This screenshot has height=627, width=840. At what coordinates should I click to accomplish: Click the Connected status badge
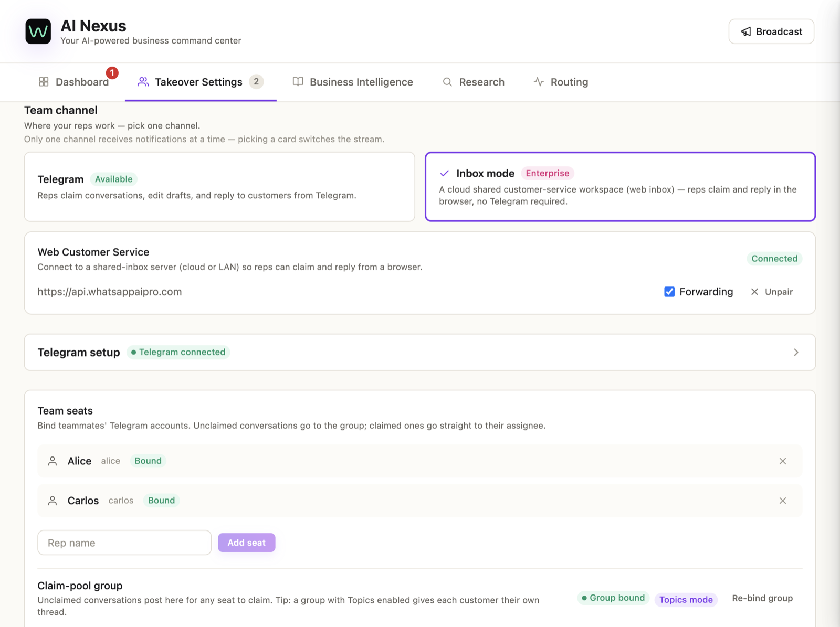point(774,259)
